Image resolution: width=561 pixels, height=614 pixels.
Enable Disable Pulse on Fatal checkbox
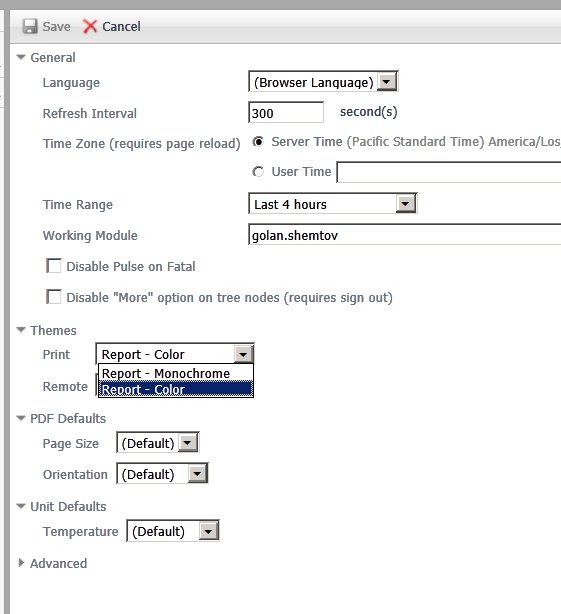54,265
